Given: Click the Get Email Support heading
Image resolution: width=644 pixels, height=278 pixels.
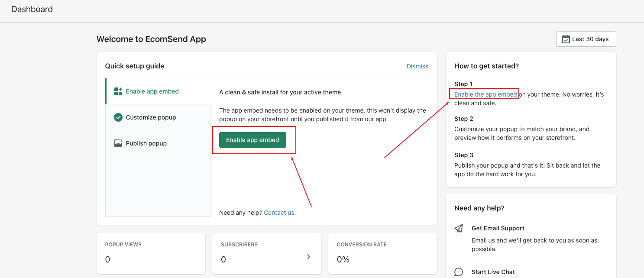Looking at the screenshot, I should click(x=498, y=228).
